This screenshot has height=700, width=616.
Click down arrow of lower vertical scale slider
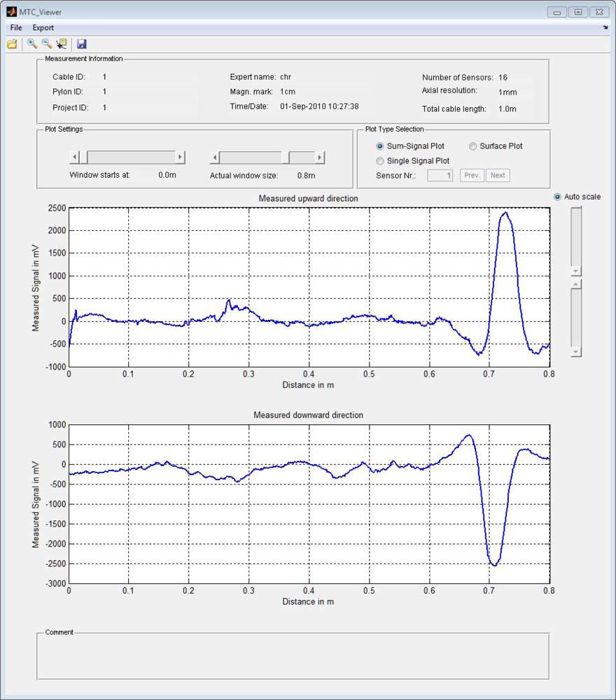coord(576,352)
